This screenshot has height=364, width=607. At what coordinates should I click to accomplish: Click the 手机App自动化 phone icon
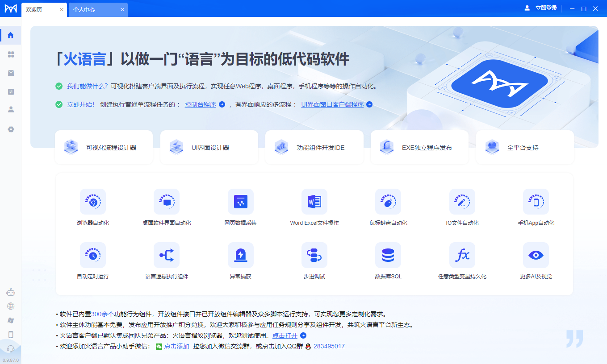536,202
